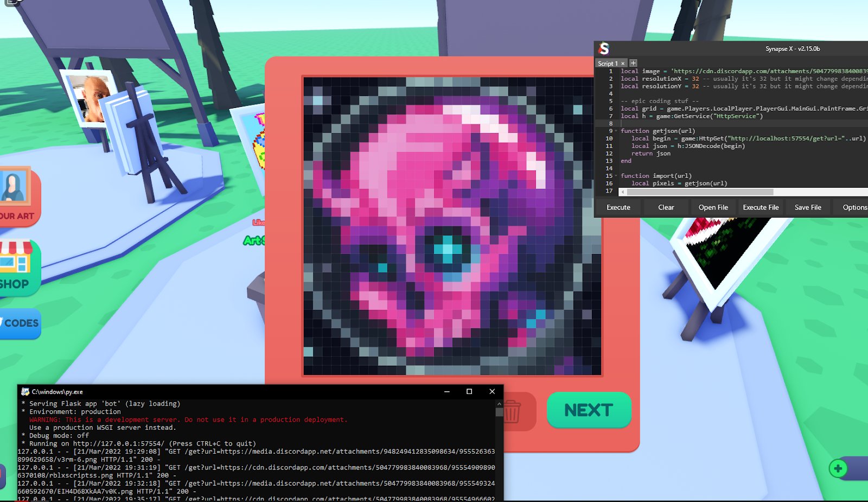Click the Synapse X - v2.15.0b title
The image size is (868, 502).
[793, 49]
